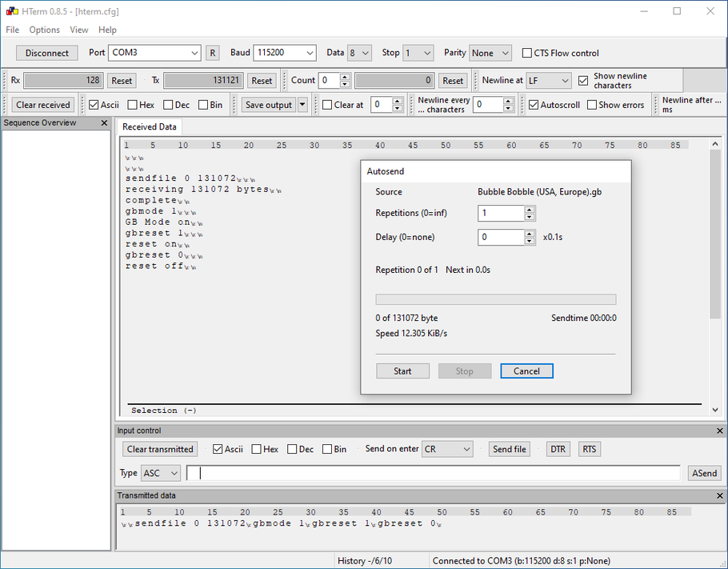Enable Bin in Input control
Screen dimensions: 728x569
tap(327, 449)
